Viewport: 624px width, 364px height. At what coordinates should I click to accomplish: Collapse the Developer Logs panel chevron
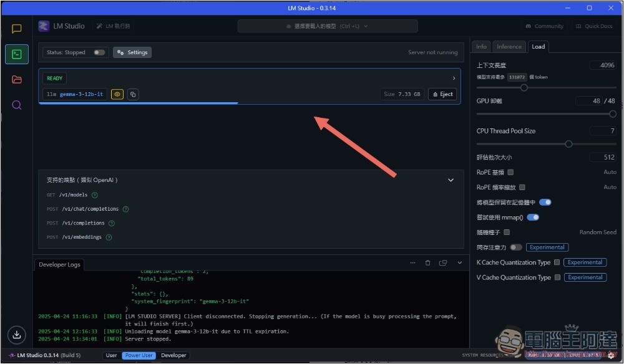[x=460, y=264]
